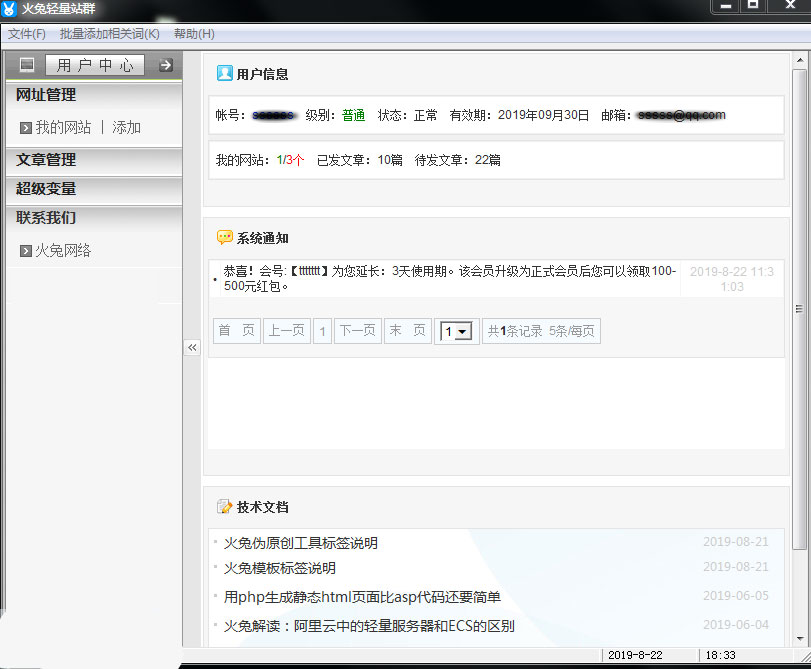Image resolution: width=811 pixels, height=669 pixels.
Task: Open the 文件(F) menu
Action: pos(26,33)
